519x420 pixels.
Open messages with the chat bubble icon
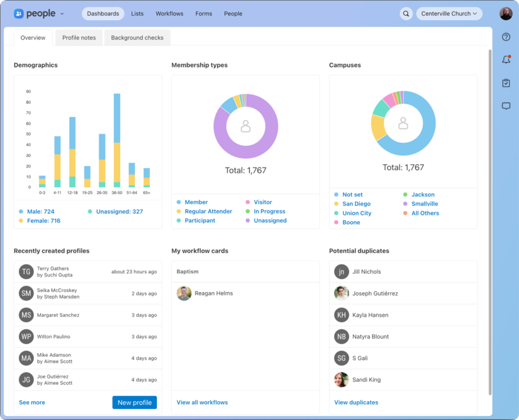coord(506,106)
